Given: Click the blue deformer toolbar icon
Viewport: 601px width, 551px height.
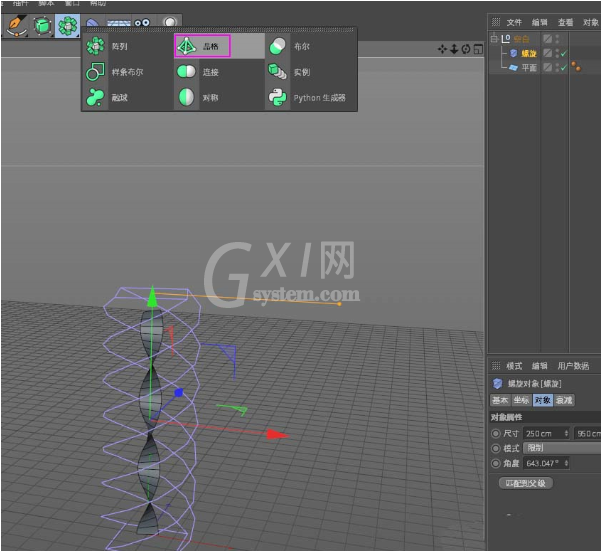Looking at the screenshot, I should coord(92,23).
